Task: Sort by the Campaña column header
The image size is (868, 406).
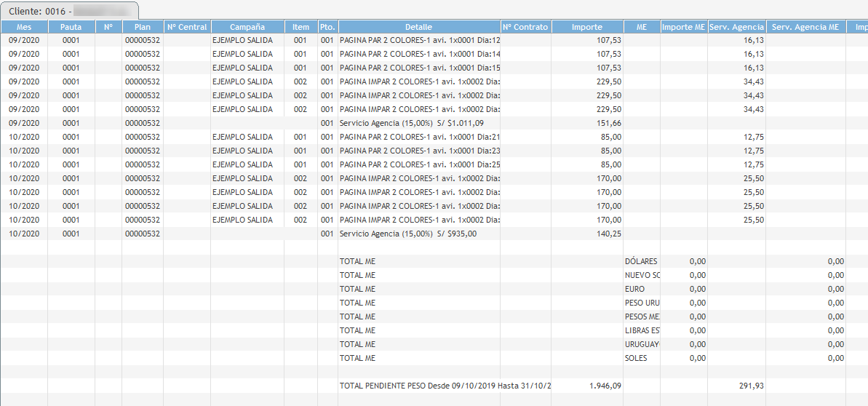Action: [x=247, y=27]
